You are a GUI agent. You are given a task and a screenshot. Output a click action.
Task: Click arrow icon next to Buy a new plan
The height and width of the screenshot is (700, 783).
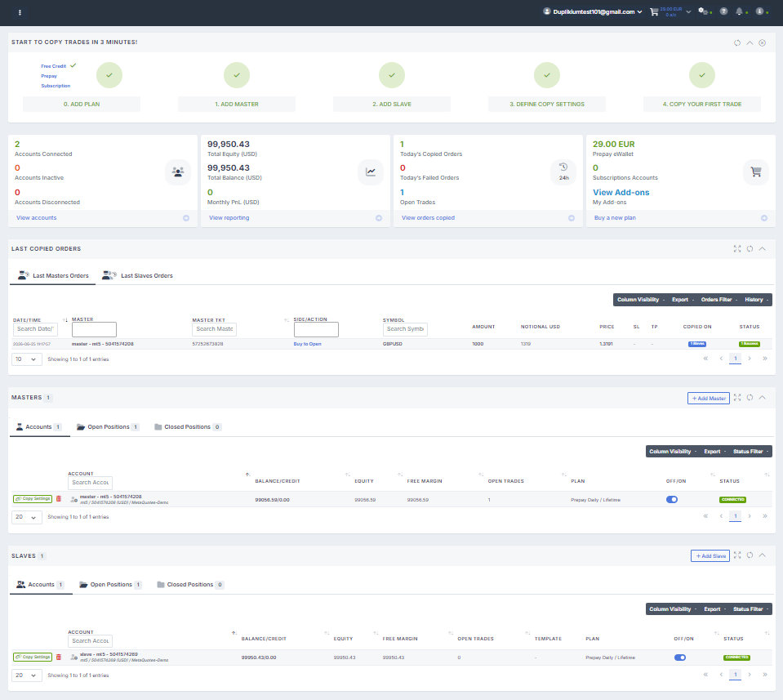[764, 218]
